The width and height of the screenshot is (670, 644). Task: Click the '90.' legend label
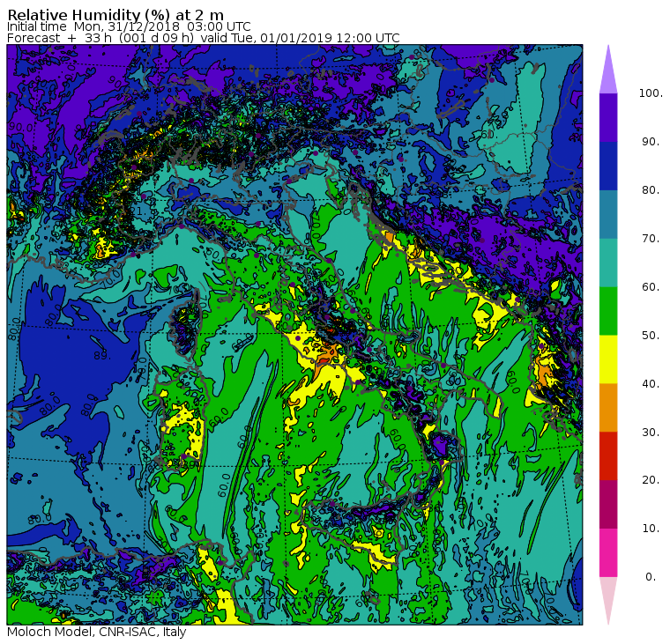point(651,142)
